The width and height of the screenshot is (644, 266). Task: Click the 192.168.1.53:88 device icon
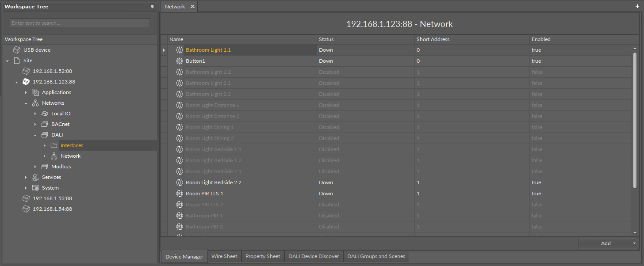click(x=26, y=198)
